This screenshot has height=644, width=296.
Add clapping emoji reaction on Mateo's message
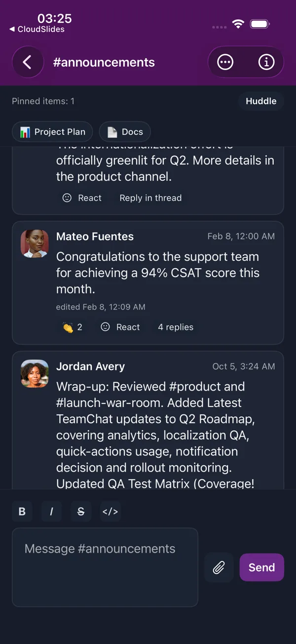73,327
